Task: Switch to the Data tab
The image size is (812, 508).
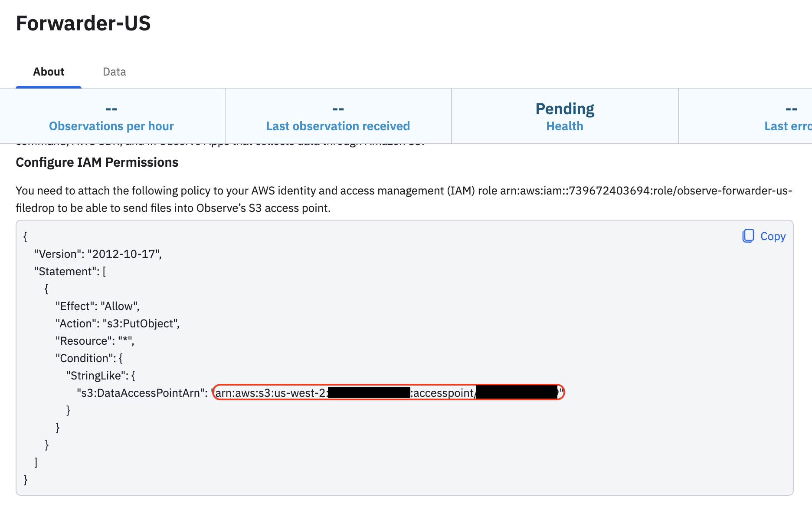Action: (114, 72)
